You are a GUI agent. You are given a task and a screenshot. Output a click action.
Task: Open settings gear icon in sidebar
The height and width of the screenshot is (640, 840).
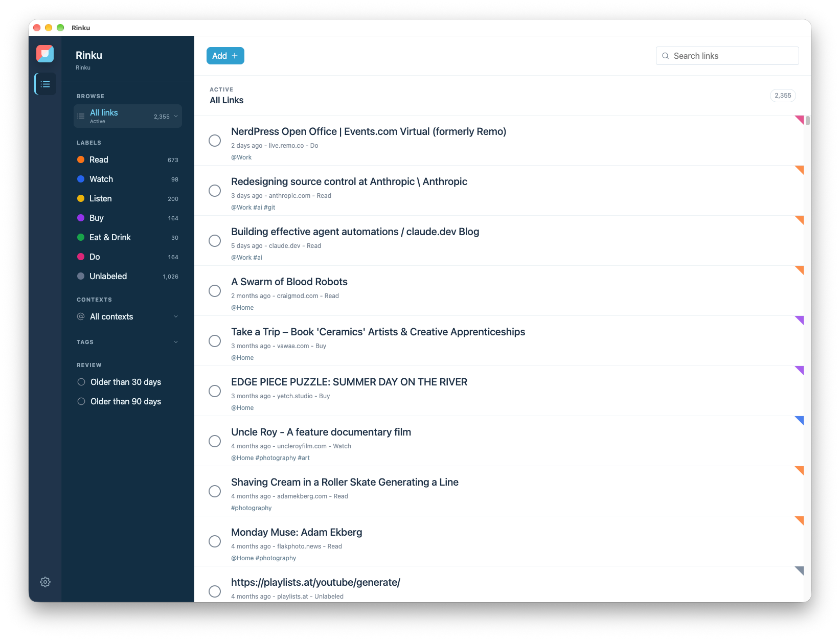coord(46,582)
